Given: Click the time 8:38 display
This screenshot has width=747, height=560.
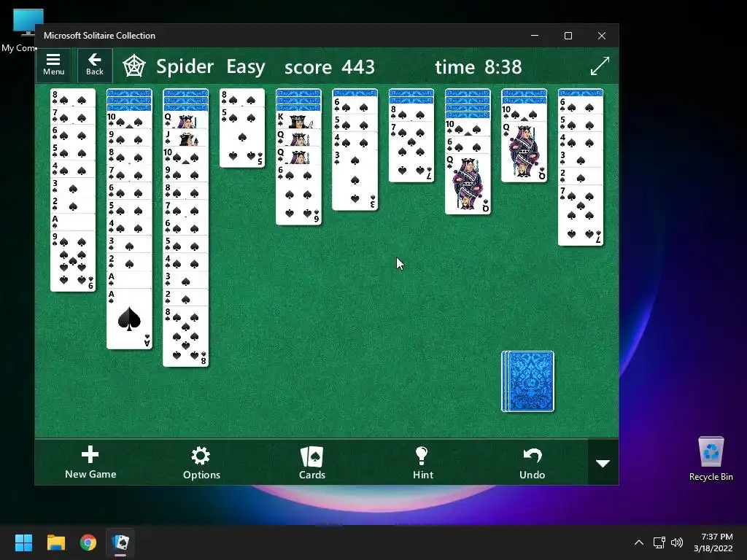Looking at the screenshot, I should (x=479, y=66).
